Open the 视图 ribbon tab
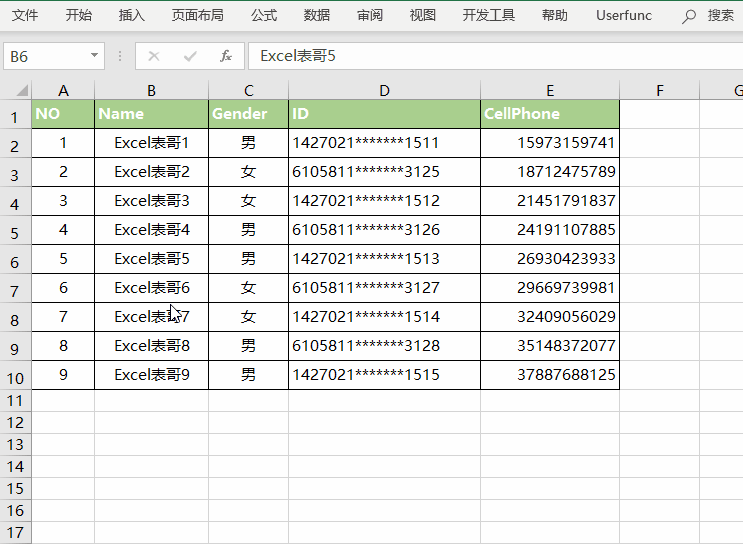 [423, 16]
